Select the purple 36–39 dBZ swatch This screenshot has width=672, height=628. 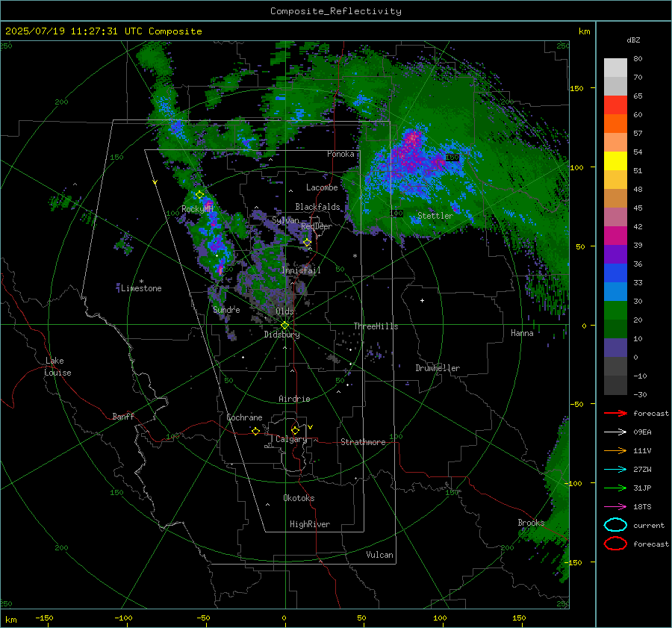(615, 254)
